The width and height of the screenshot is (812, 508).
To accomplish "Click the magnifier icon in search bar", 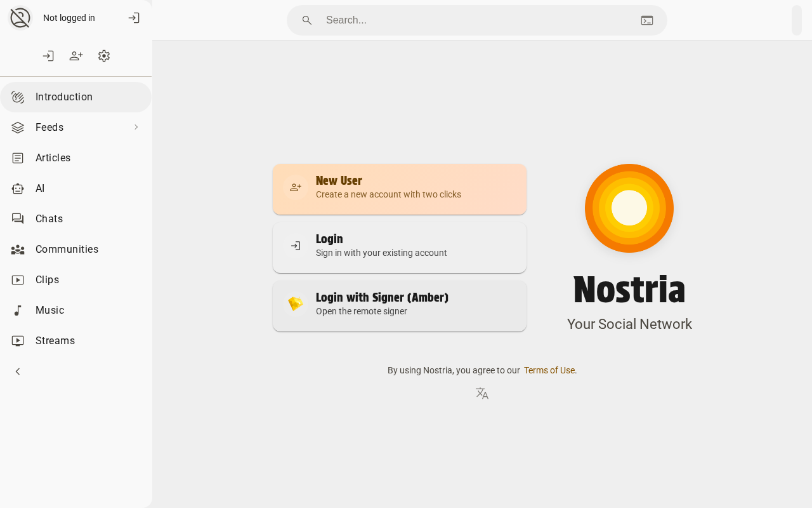I will tap(307, 20).
